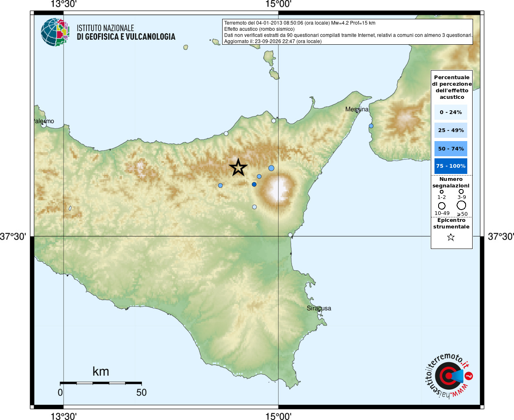Click the Messina city label

pyautogui.click(x=357, y=109)
